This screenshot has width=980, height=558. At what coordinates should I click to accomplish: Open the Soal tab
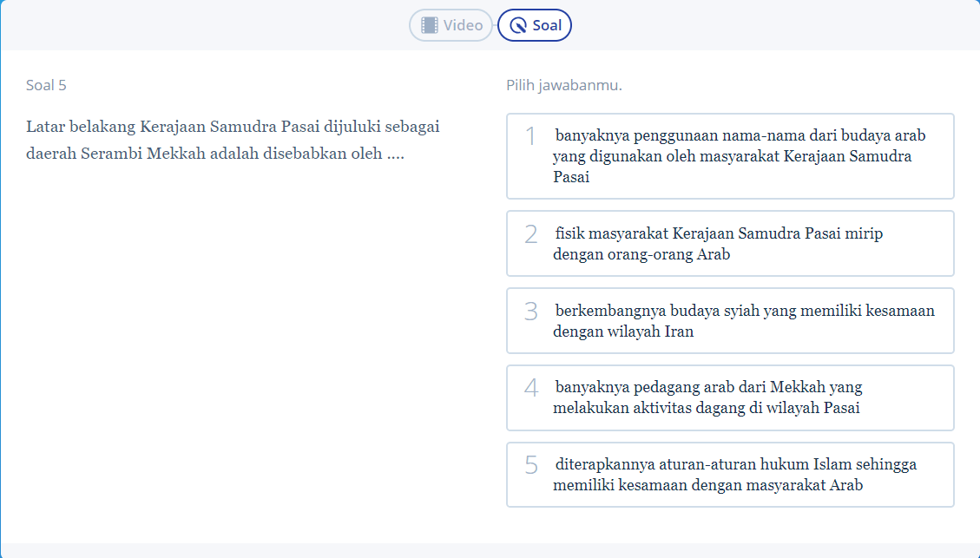click(535, 25)
